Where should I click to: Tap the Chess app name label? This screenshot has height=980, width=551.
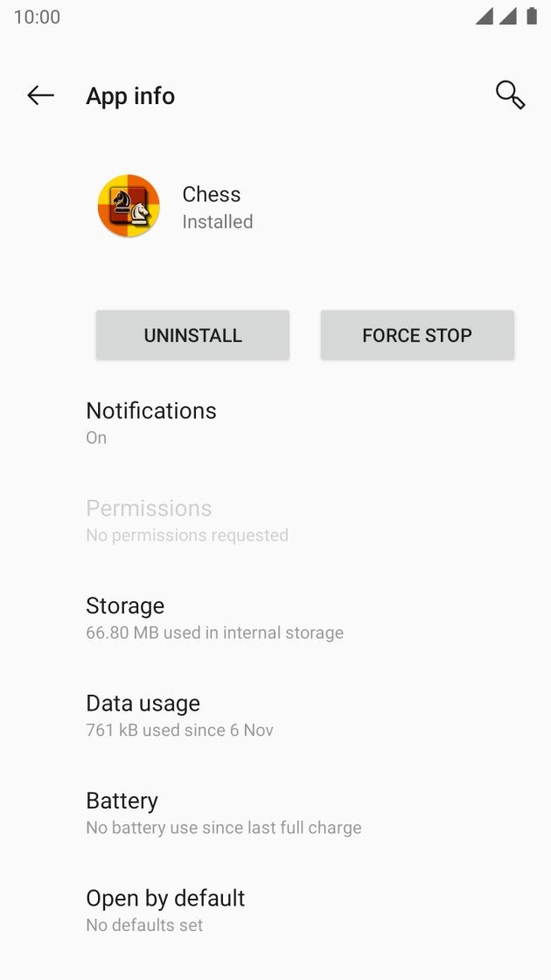click(x=211, y=194)
